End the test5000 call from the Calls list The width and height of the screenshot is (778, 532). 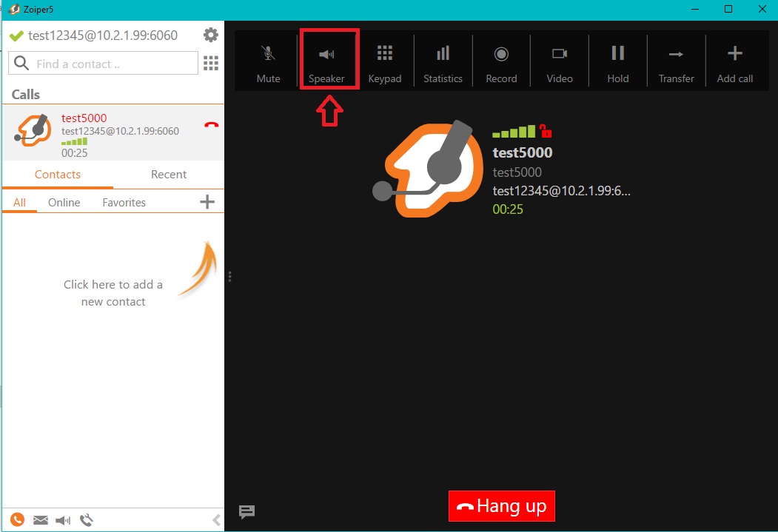click(x=212, y=124)
